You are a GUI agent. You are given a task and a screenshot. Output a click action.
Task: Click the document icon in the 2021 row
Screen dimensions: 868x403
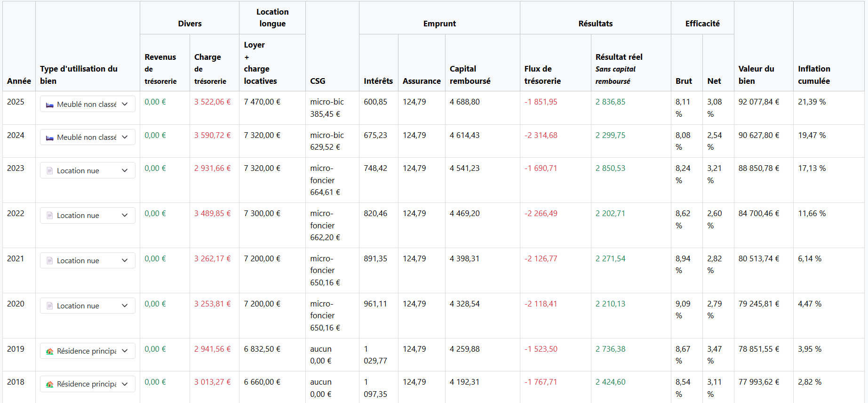(x=49, y=261)
